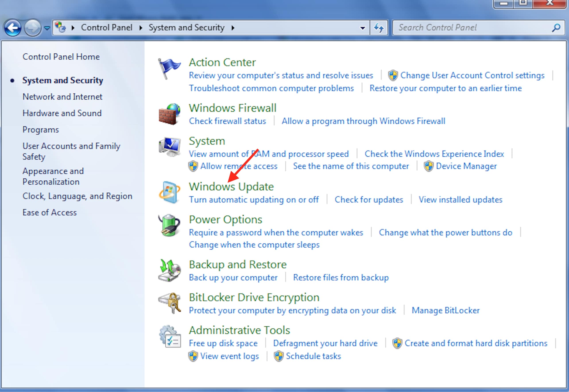Viewport: 569px width, 392px height.
Task: Click Restore files from backup
Action: [x=341, y=278]
